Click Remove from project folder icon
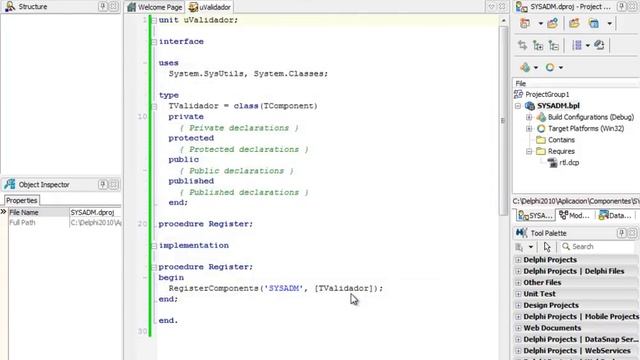 pyautogui.click(x=574, y=23)
